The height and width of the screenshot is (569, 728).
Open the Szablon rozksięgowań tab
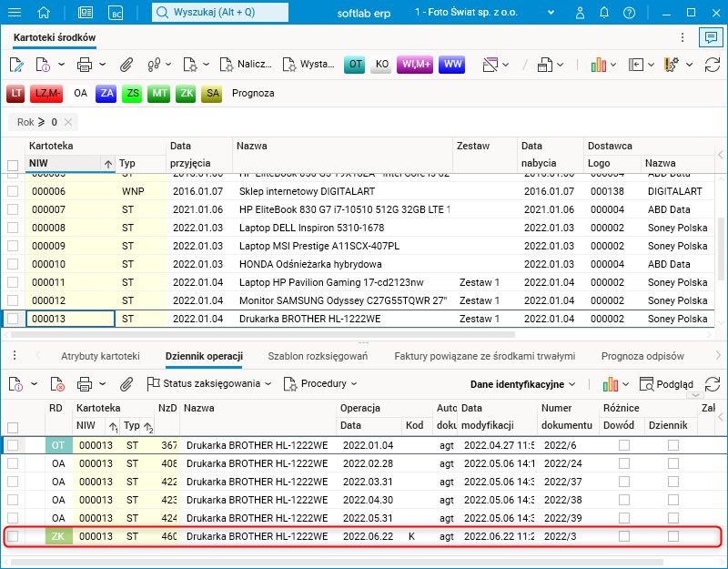(318, 356)
